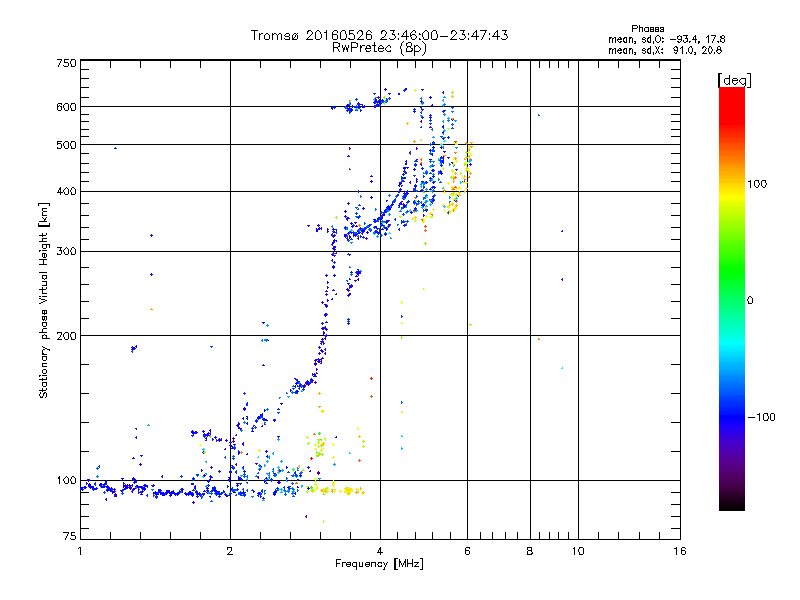Click the y-axis tick label '75'
Viewport: 800px width, 600px height.
click(70, 536)
